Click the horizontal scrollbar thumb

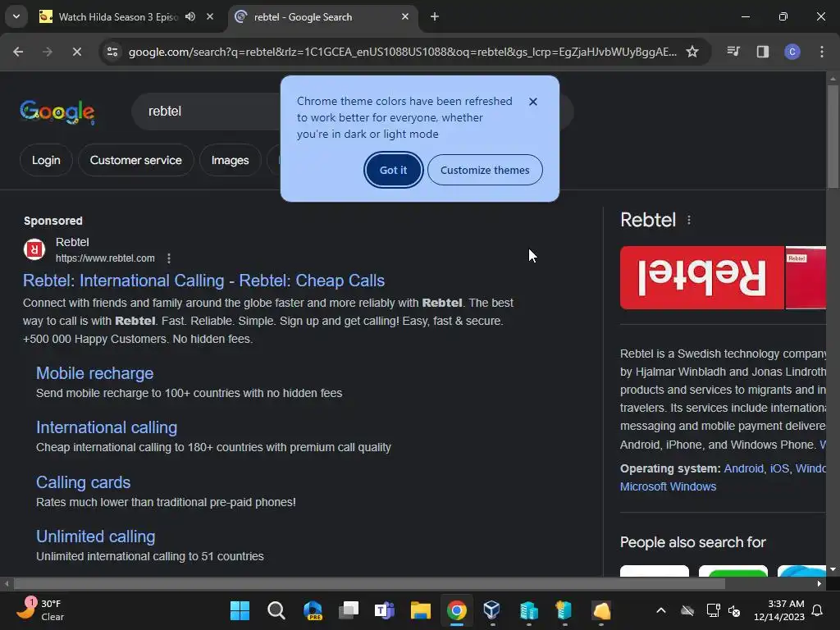(x=369, y=583)
